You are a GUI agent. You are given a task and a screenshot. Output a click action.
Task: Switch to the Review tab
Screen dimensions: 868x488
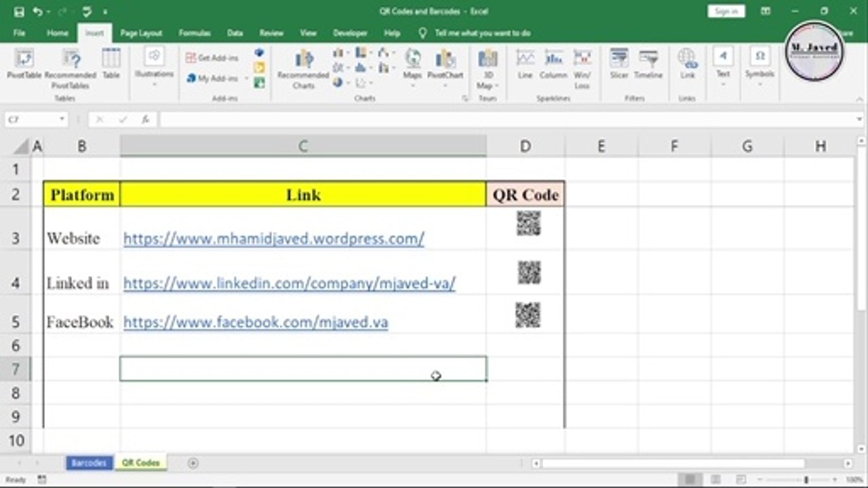[271, 33]
